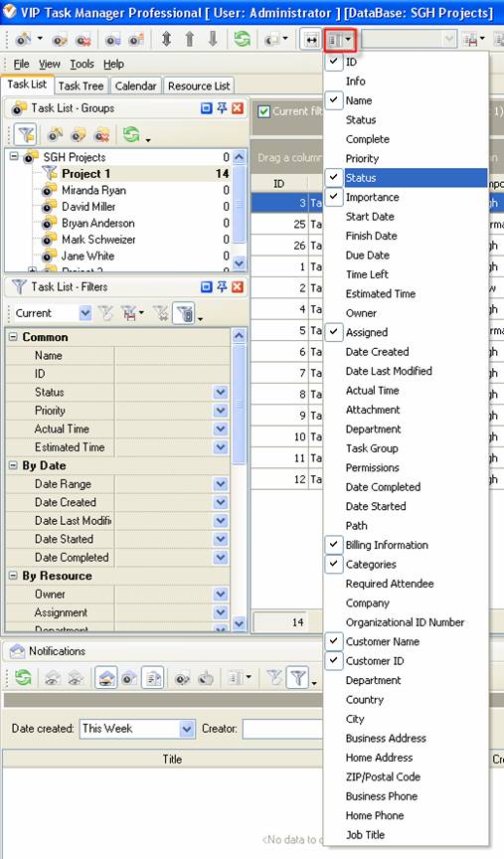Click the Creator input field
Viewport: 504px width, 859px height.
point(282,729)
